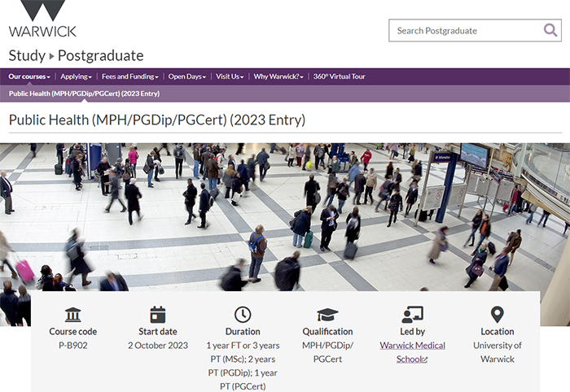Click the station crowd banner image
The image size is (570, 392).
[x=285, y=216]
